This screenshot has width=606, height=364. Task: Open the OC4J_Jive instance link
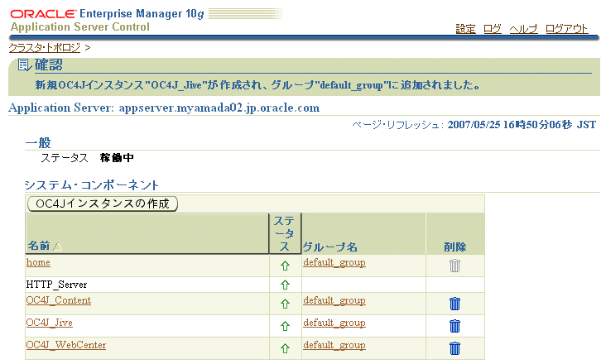pos(50,323)
